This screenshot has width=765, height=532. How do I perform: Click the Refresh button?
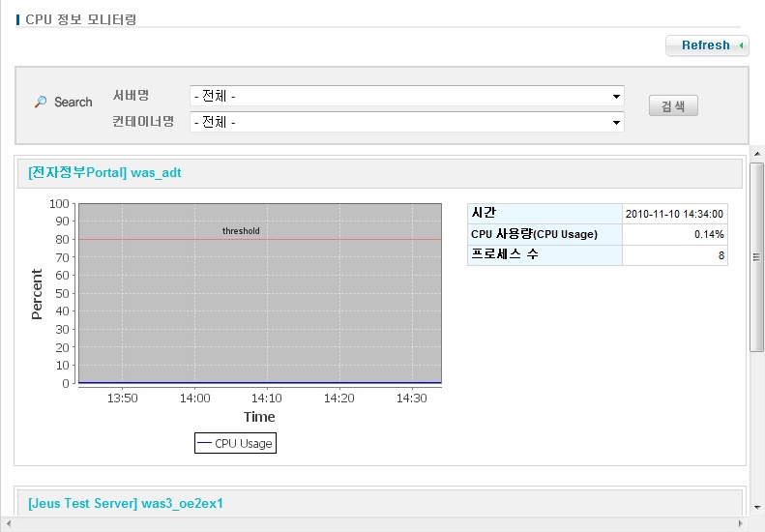coord(707,45)
